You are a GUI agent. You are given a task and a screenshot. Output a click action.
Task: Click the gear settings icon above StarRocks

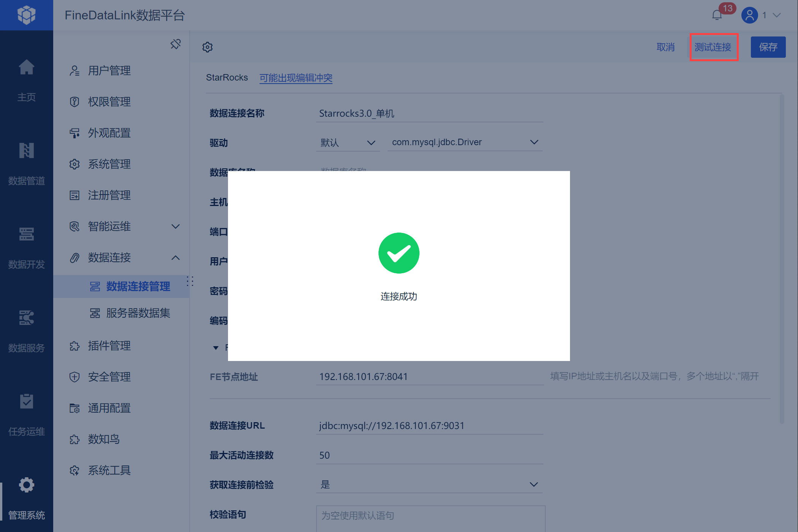(207, 47)
